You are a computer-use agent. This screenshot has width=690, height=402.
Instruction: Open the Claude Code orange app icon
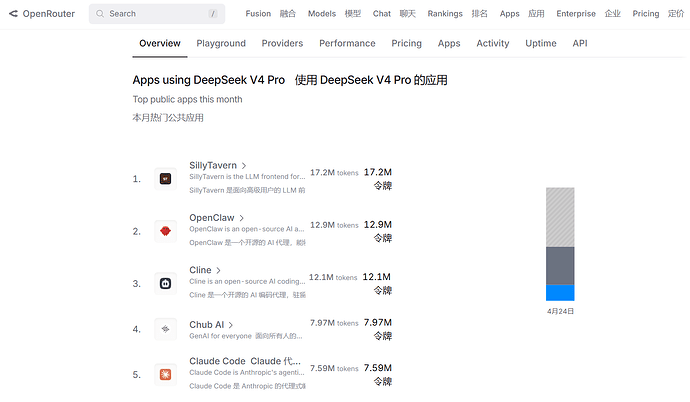click(165, 375)
